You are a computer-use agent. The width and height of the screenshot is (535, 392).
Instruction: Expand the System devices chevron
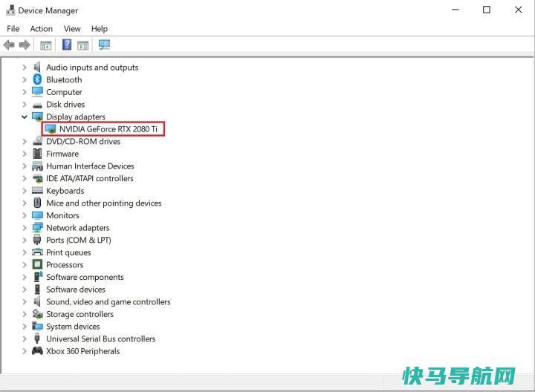[25, 326]
